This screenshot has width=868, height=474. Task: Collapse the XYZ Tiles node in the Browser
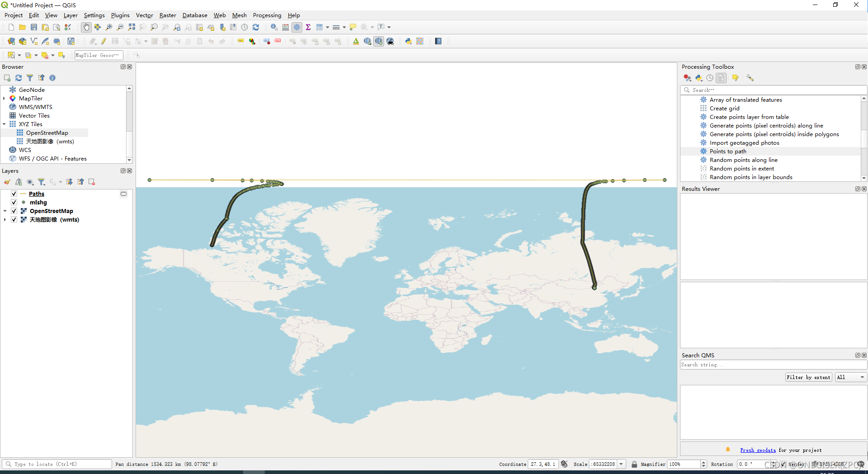point(4,124)
